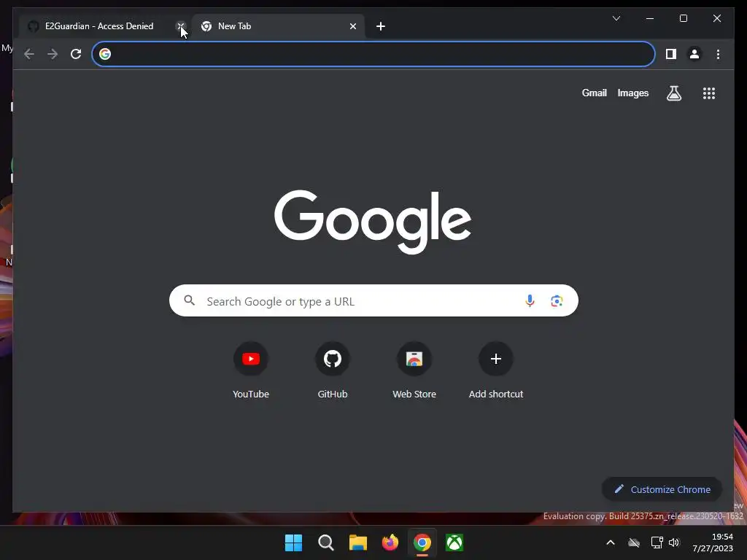This screenshot has height=560, width=747.
Task: Click the OneDrive cloud tray icon
Action: point(634,542)
